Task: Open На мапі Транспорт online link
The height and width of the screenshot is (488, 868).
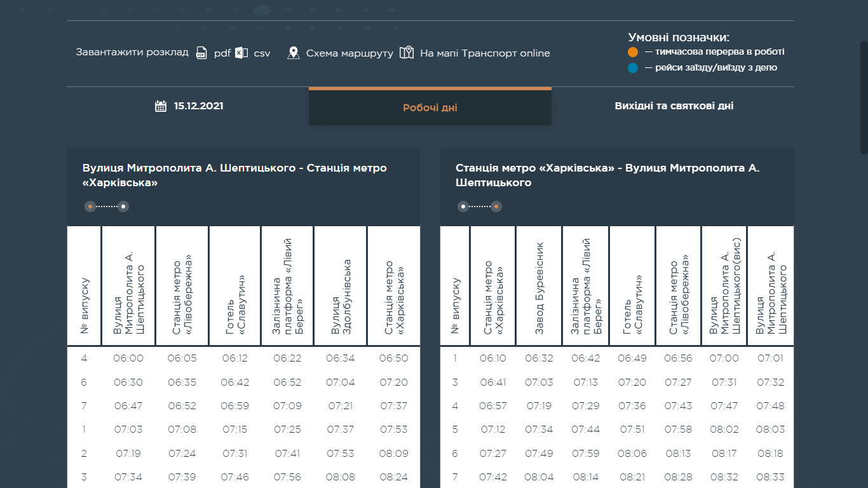Action: tap(485, 53)
